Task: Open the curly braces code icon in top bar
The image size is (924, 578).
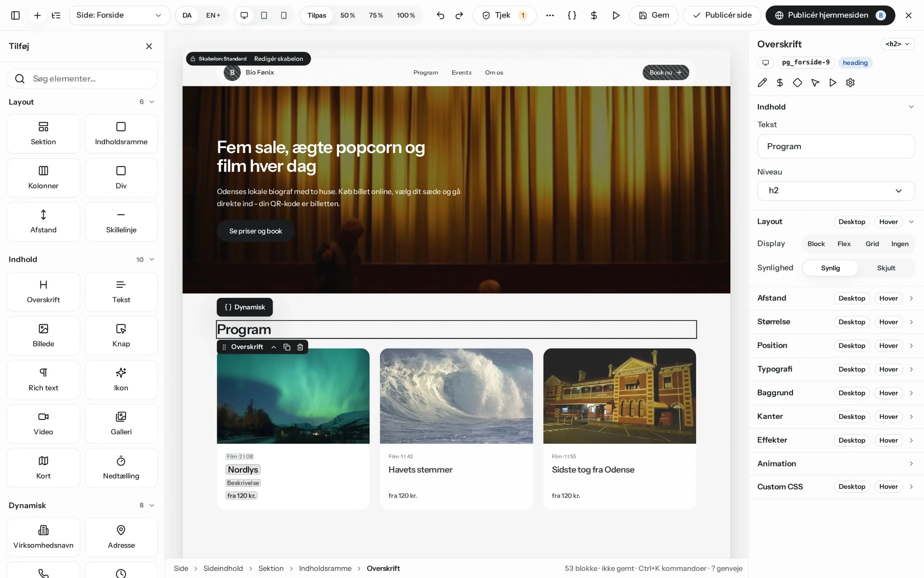Action: (x=572, y=15)
